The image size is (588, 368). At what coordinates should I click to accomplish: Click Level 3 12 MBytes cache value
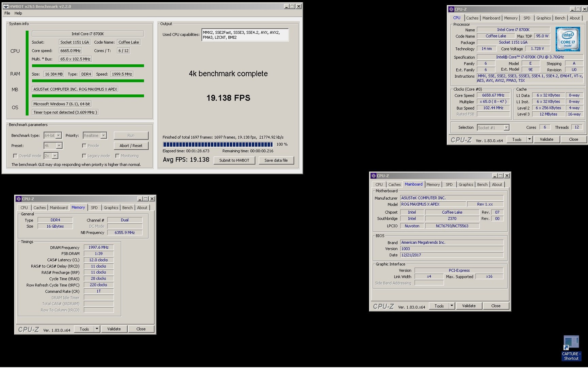548,114
